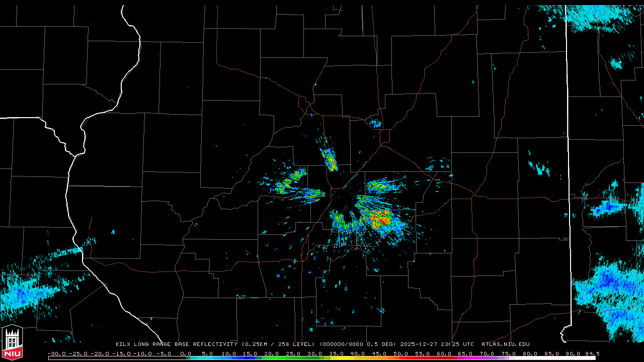
Task: Click the magenta 65.0 dBZ legend section
Action: coord(465,358)
